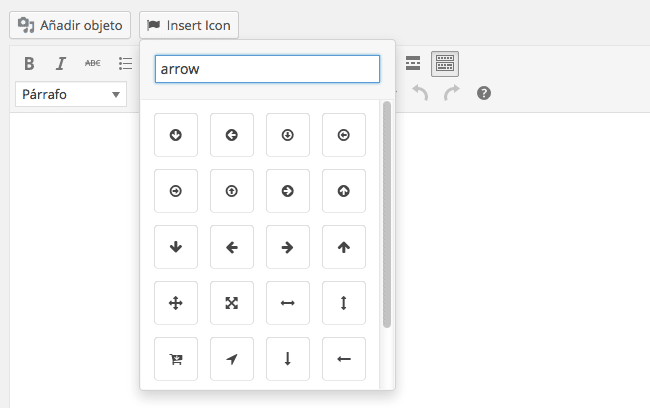Select the location pointer arrow icon

(x=232, y=359)
